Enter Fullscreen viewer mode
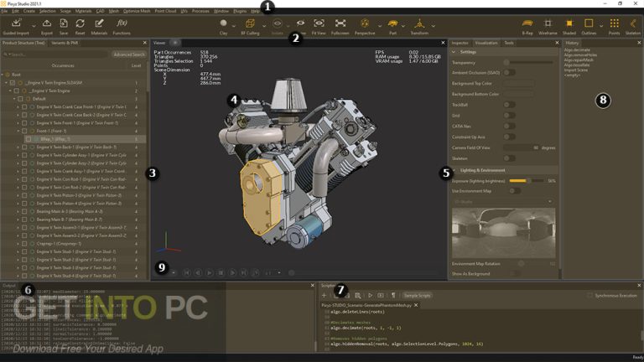644x362 pixels. pyautogui.click(x=340, y=25)
